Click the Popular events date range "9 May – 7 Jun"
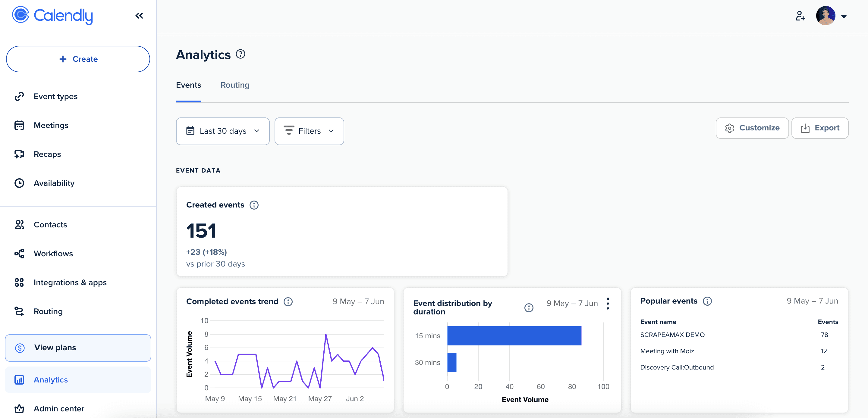 click(x=813, y=301)
